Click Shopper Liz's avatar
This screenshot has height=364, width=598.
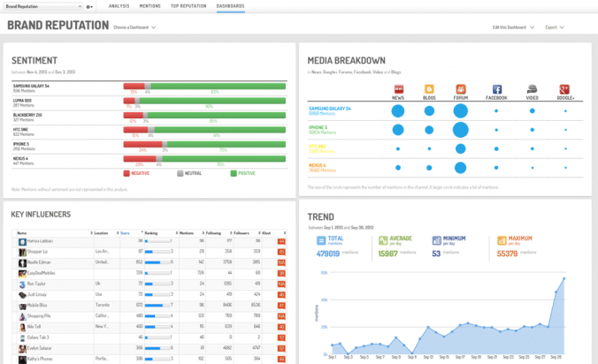pos(22,252)
